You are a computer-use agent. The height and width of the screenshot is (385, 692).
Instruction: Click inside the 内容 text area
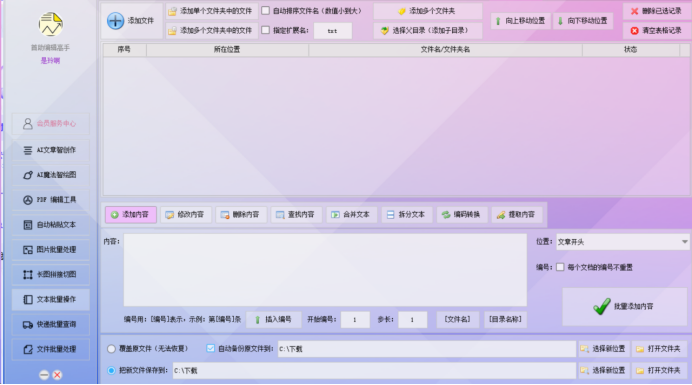[x=325, y=270]
